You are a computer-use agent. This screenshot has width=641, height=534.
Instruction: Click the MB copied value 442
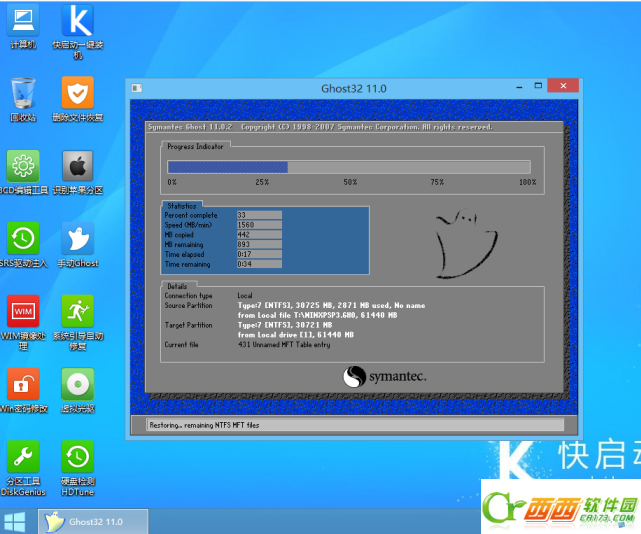259,235
